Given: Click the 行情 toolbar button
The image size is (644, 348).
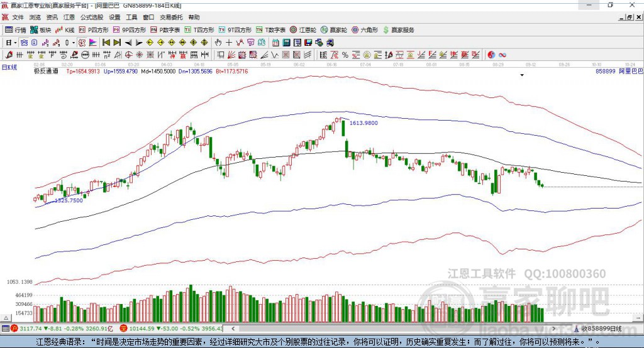Looking at the screenshot, I should [x=16, y=30].
